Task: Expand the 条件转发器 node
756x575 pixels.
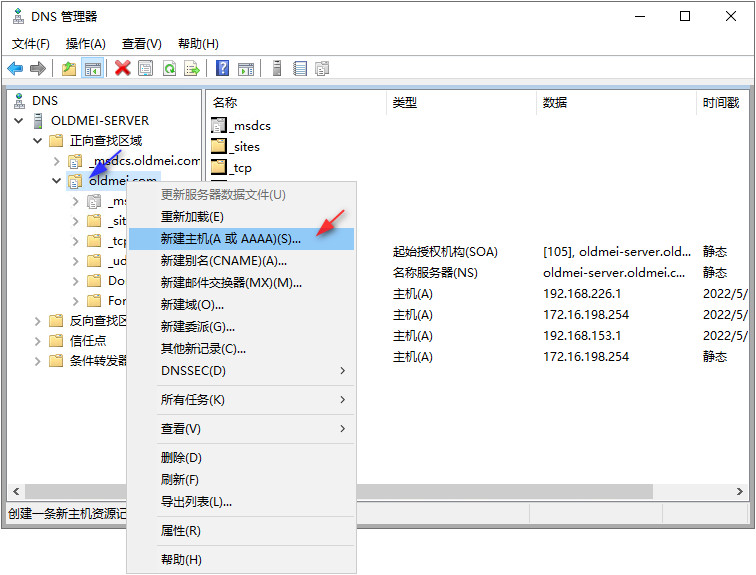Action: pos(38,361)
